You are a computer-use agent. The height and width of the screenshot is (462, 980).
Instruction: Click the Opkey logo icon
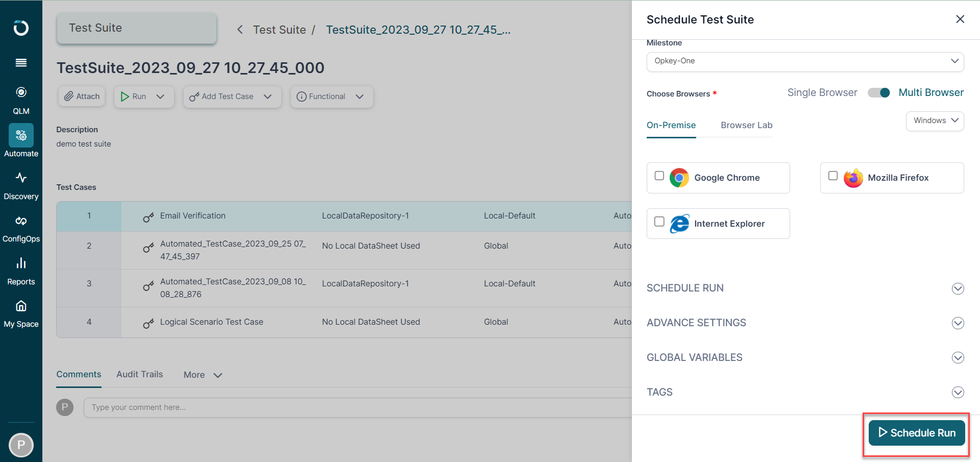point(21,28)
